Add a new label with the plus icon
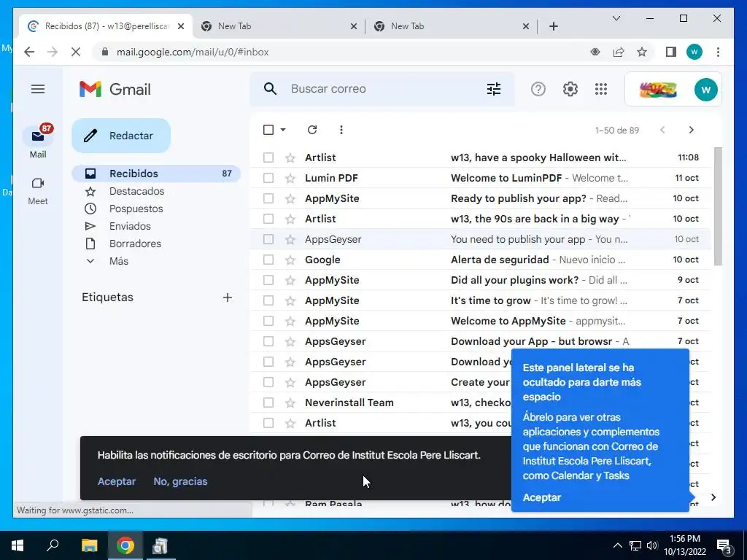 coord(228,297)
